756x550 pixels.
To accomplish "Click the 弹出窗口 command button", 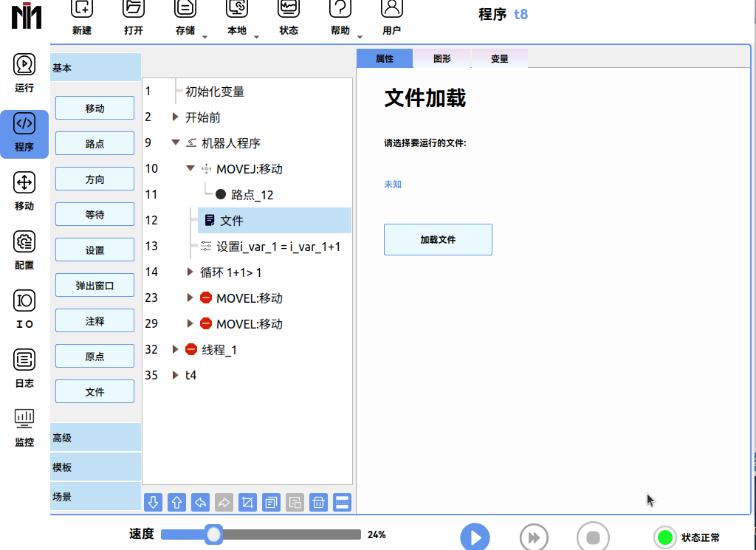I will point(94,286).
